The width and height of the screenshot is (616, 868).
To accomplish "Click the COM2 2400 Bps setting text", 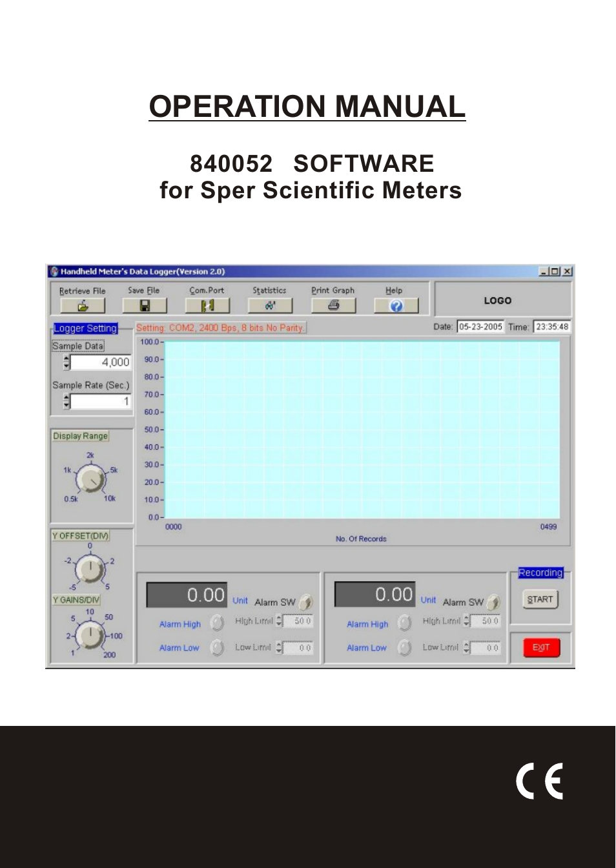I will point(220,328).
